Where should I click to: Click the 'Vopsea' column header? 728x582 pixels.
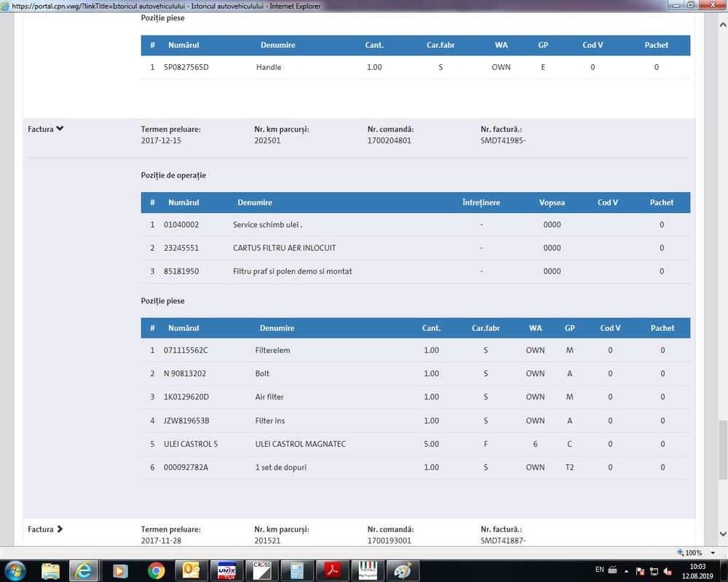point(552,202)
